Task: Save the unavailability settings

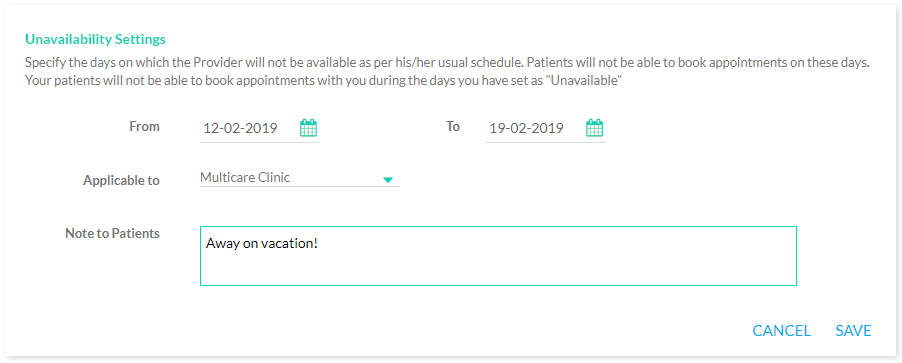Action: [x=853, y=331]
